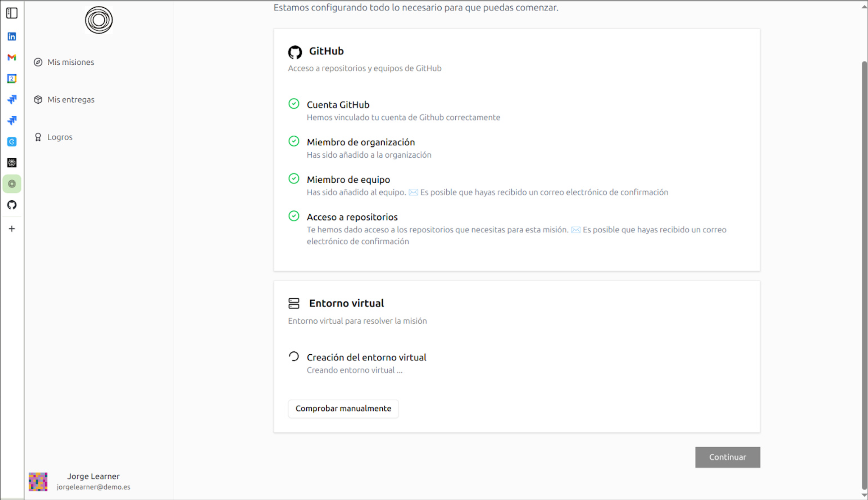Open the Logros section
This screenshot has height=500, width=868.
pyautogui.click(x=60, y=137)
